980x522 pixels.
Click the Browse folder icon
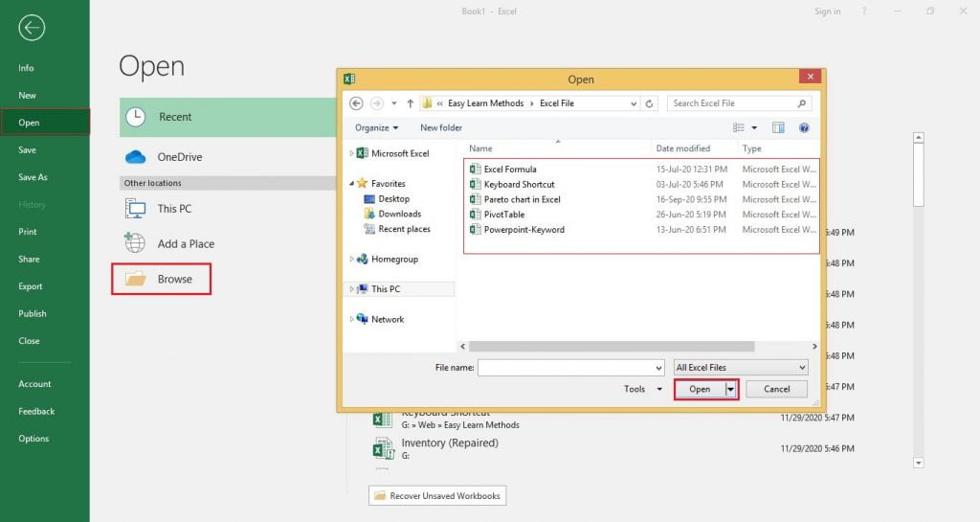[x=135, y=279]
